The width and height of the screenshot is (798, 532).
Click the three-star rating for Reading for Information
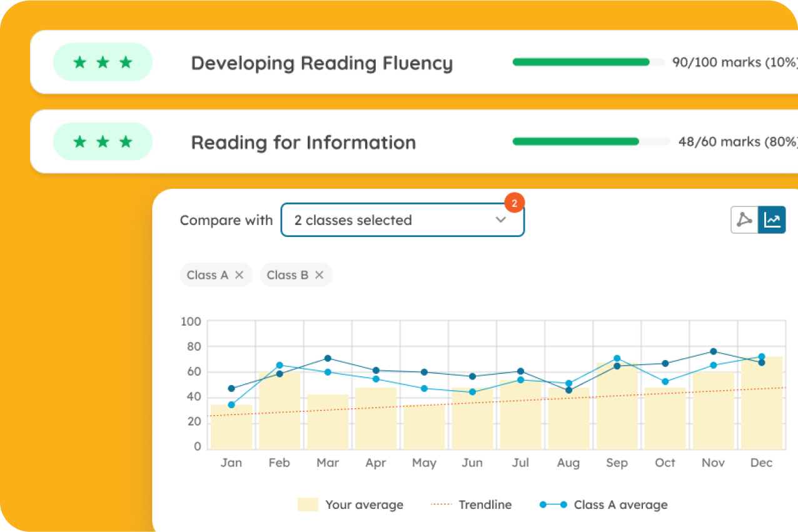(x=103, y=142)
